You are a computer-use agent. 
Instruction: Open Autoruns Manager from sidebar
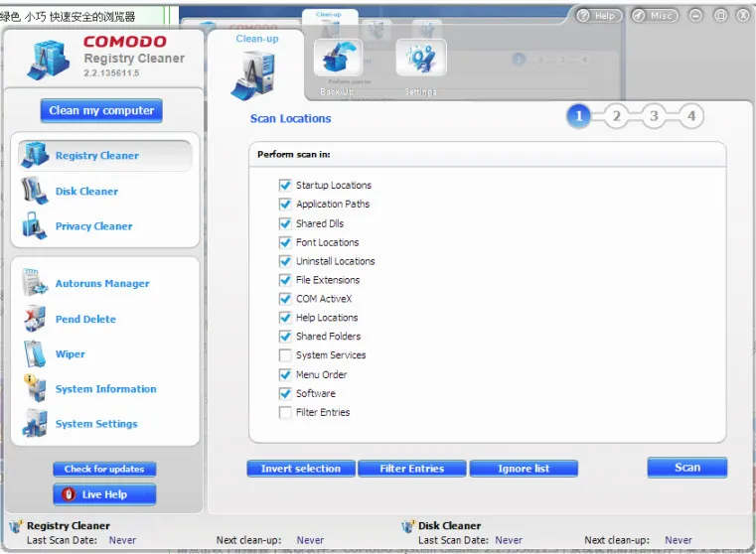[x=102, y=283]
